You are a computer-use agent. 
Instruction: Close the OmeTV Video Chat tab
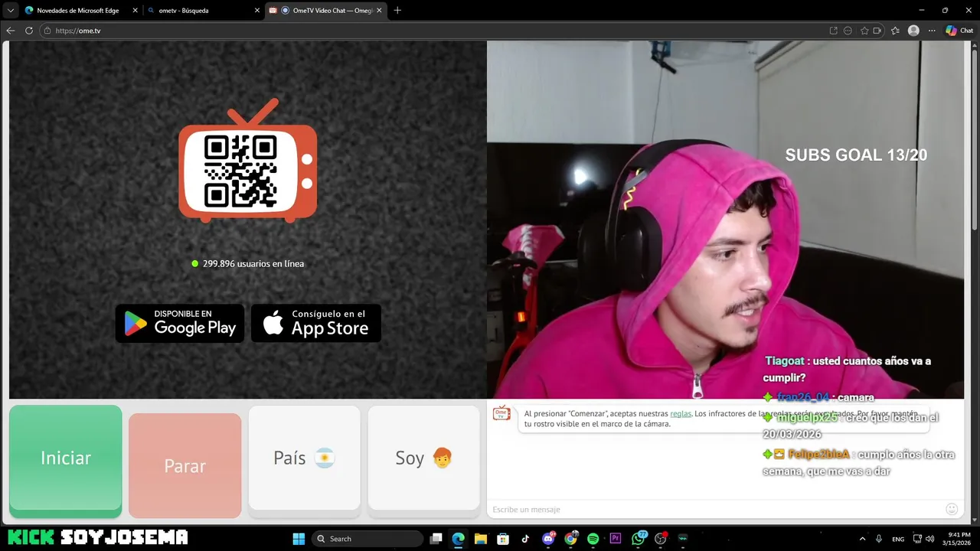[379, 11]
